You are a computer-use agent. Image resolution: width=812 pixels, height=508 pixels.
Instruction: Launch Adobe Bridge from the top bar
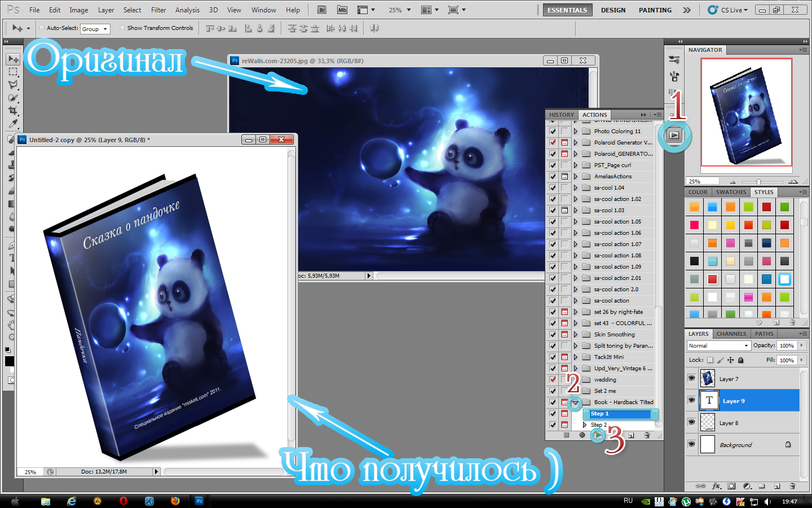322,10
